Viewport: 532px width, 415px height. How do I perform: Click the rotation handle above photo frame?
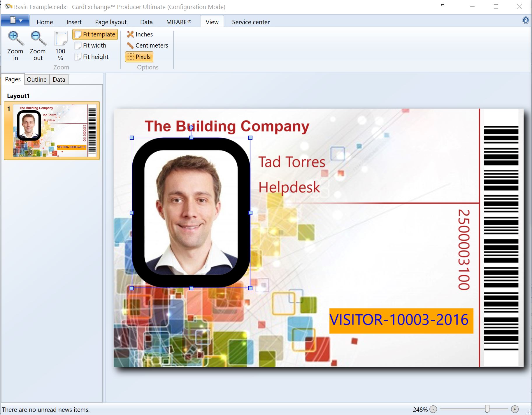point(191,127)
